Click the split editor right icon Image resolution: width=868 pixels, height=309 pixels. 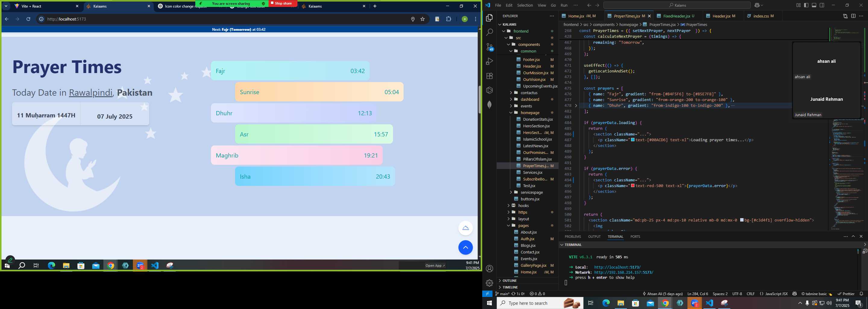click(853, 16)
